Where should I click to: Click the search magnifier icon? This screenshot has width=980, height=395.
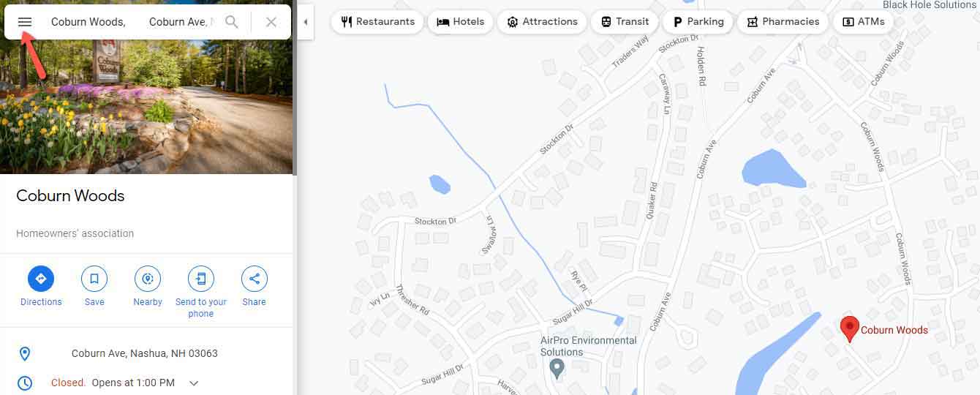(x=232, y=22)
